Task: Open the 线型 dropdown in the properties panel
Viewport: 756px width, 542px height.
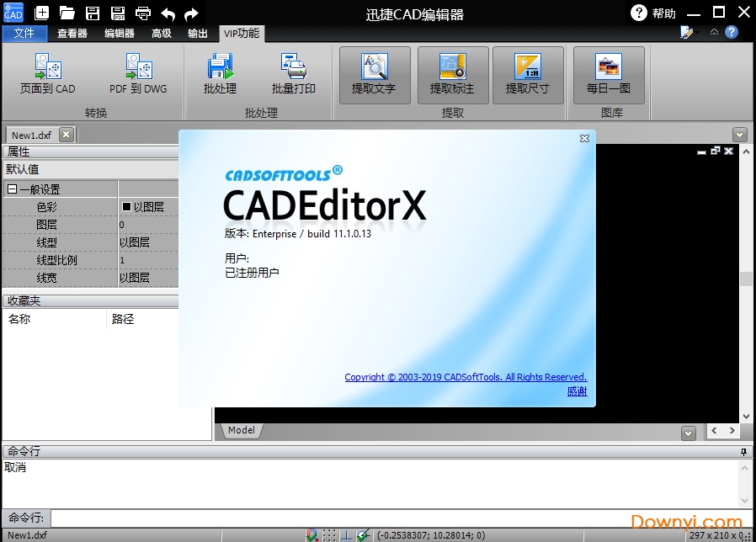Action: pos(148,242)
